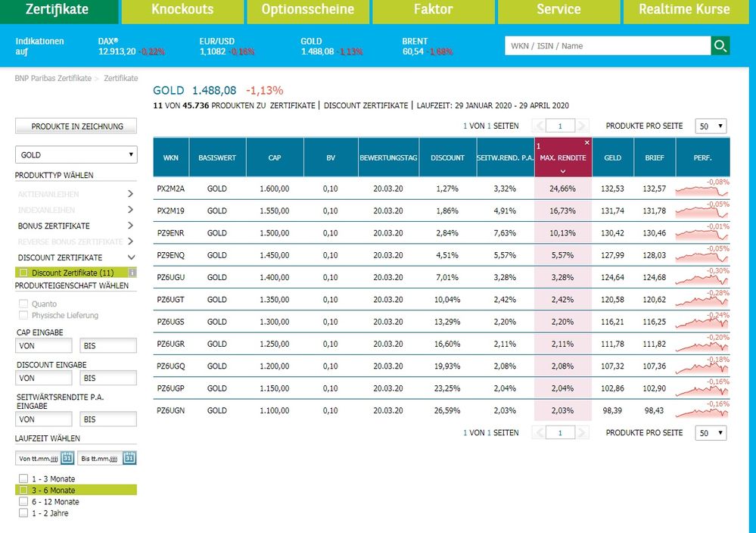The image size is (756, 533).
Task: Open the 'Bis' date calendar icon
Action: 129,458
